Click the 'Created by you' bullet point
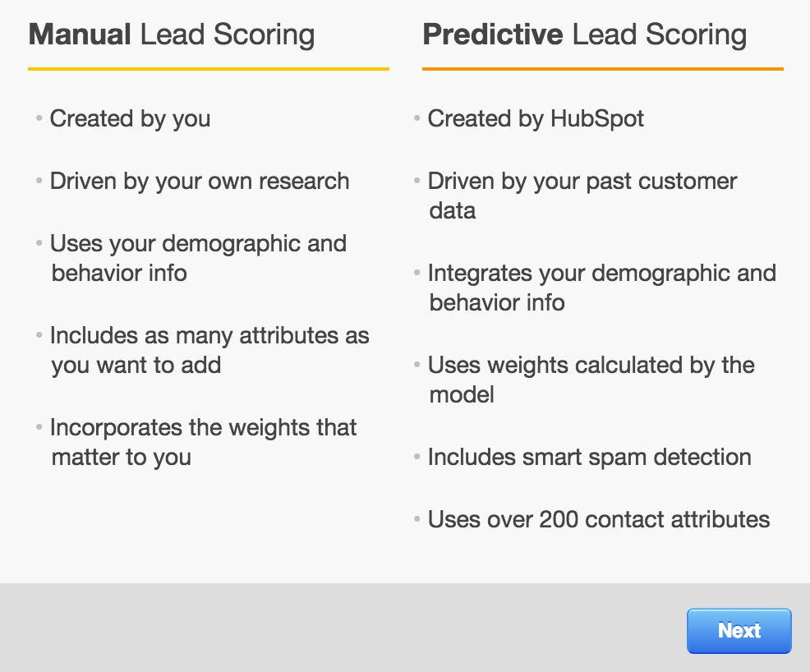810x672 pixels. coord(130,119)
